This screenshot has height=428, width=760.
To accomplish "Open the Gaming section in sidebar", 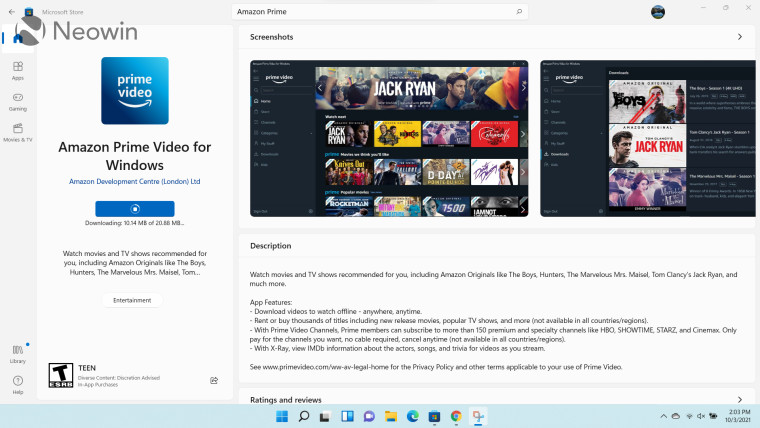I will coord(18,102).
